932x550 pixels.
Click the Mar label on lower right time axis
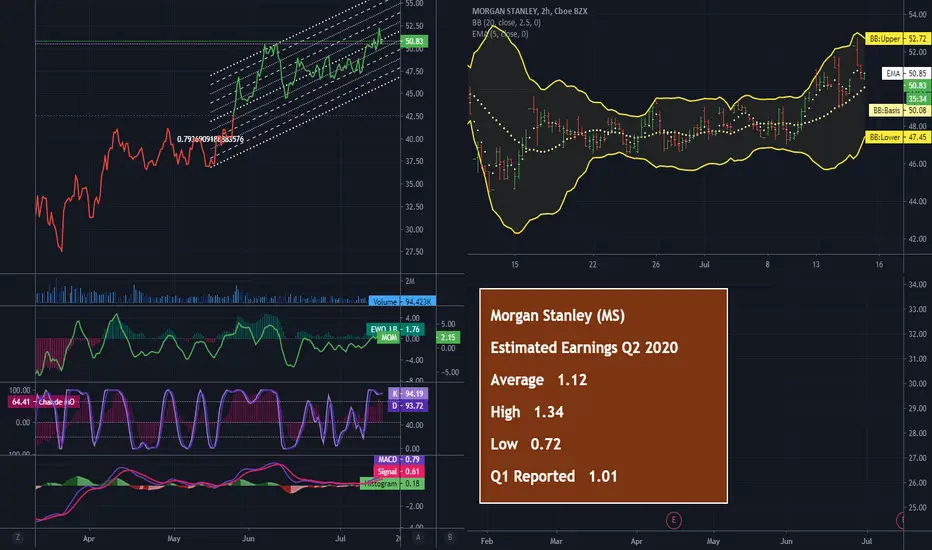click(x=556, y=541)
